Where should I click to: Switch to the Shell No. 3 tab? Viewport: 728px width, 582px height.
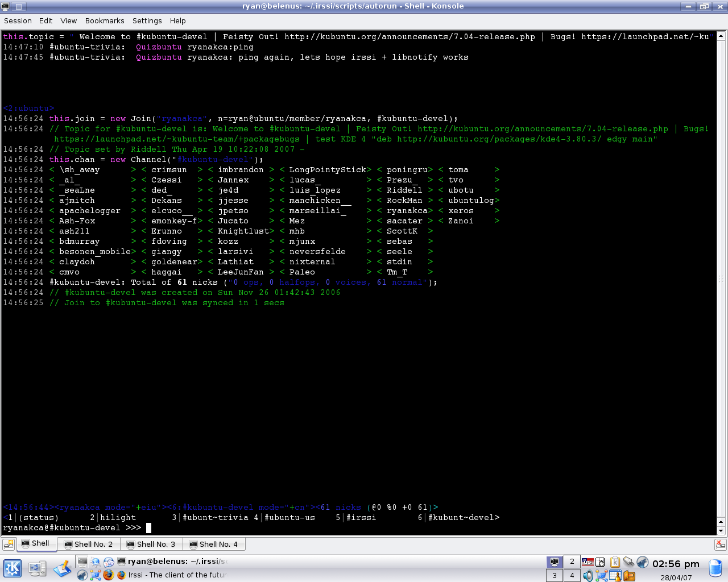pyautogui.click(x=151, y=544)
